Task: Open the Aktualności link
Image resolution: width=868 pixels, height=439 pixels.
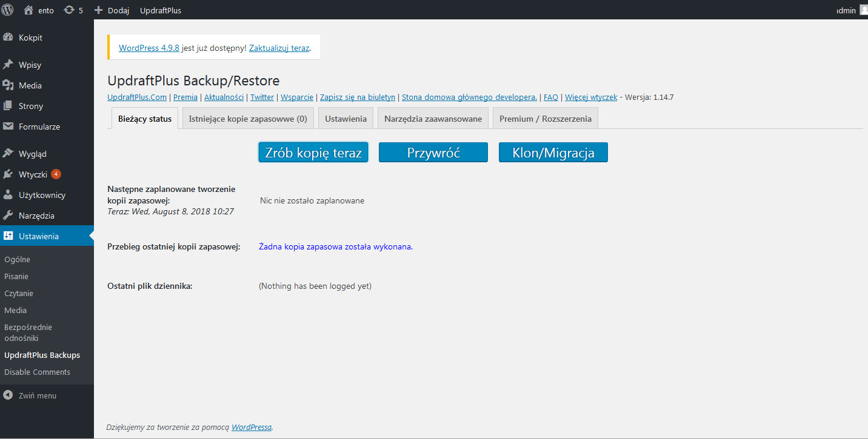Action: click(x=224, y=97)
